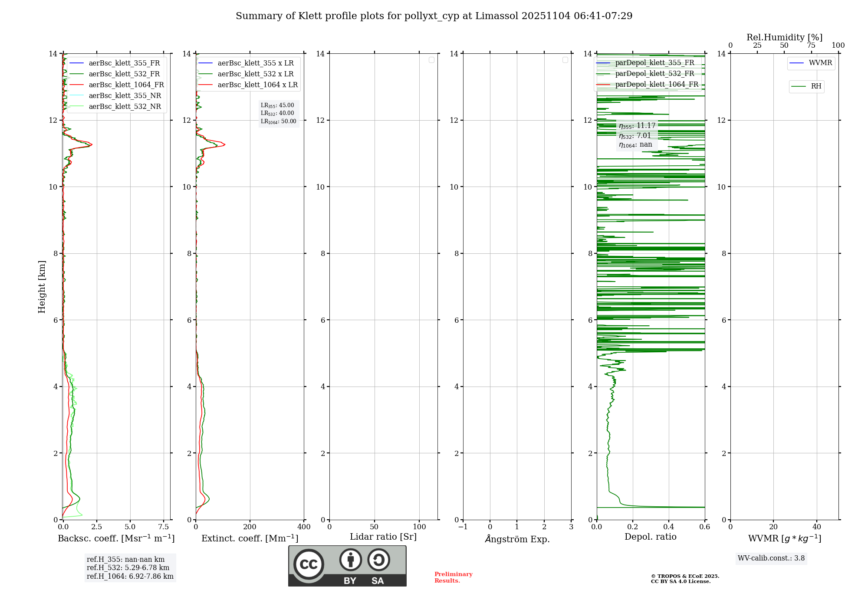The width and height of the screenshot is (868, 590).
Task: Click the empty legend box in Lidar ratio plot
Action: pyautogui.click(x=431, y=60)
